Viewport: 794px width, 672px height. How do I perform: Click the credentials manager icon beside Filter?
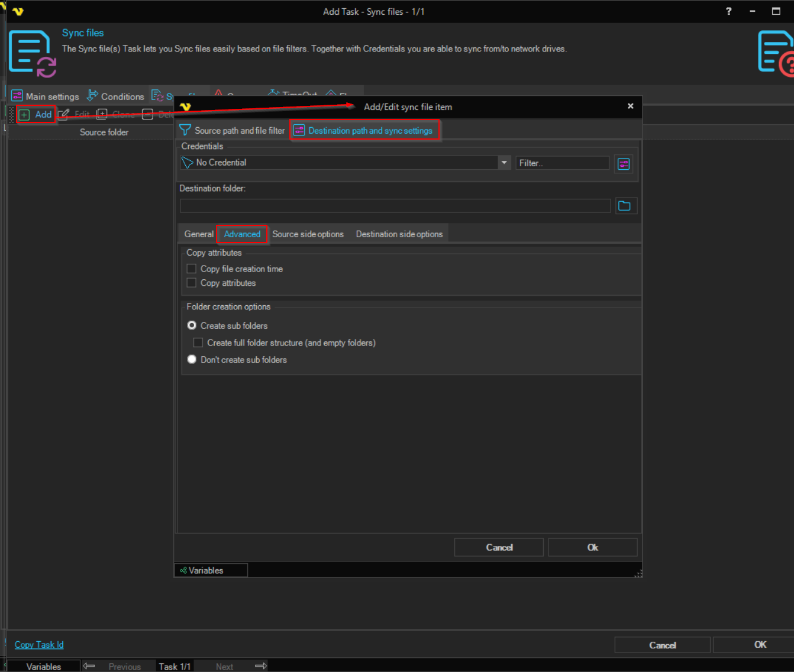click(624, 164)
